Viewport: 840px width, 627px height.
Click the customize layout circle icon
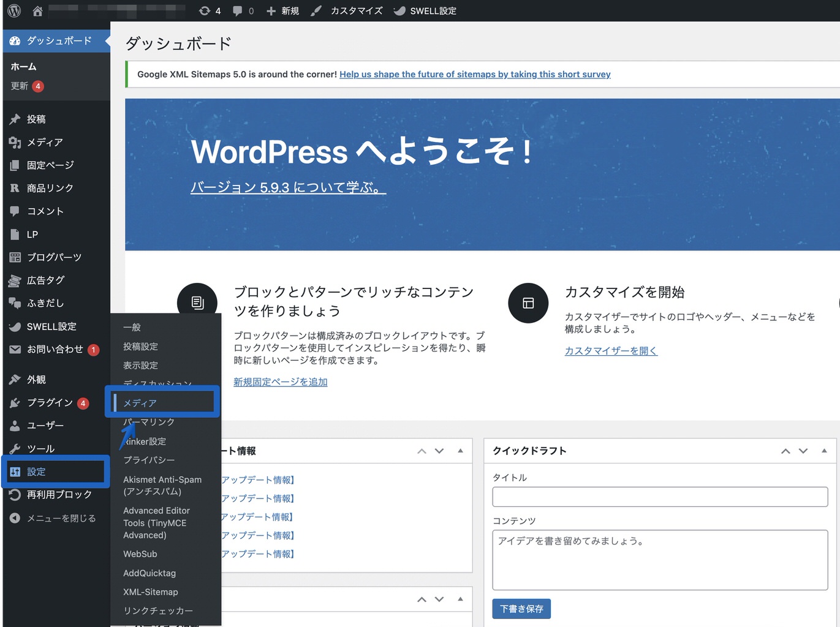(x=528, y=303)
